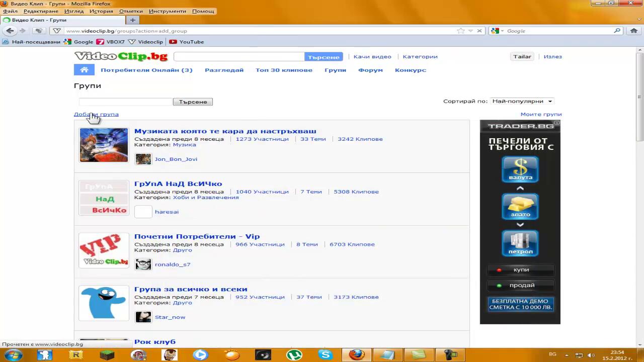Click the groups search input field
Viewport: 644px width, 362px height.
point(125,102)
